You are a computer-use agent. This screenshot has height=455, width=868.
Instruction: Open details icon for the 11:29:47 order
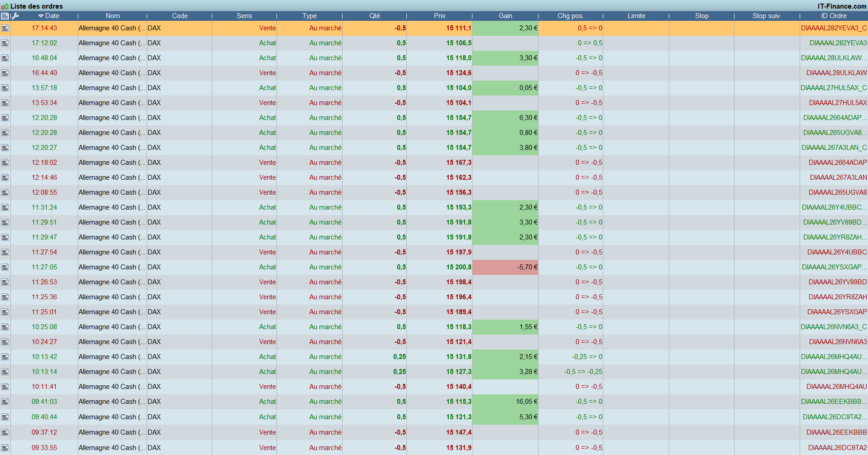point(5,237)
